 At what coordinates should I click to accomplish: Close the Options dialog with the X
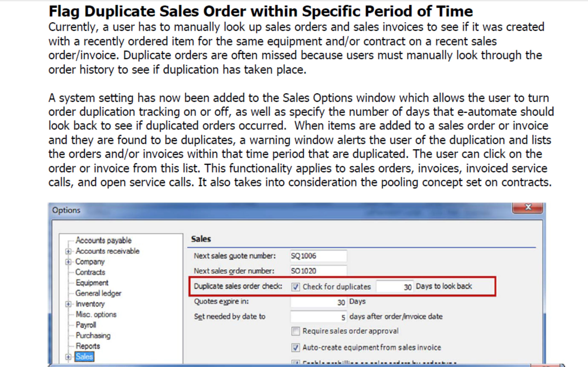(528, 208)
